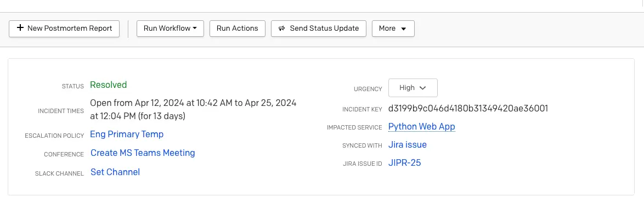Expand the More menu caret

(x=403, y=29)
